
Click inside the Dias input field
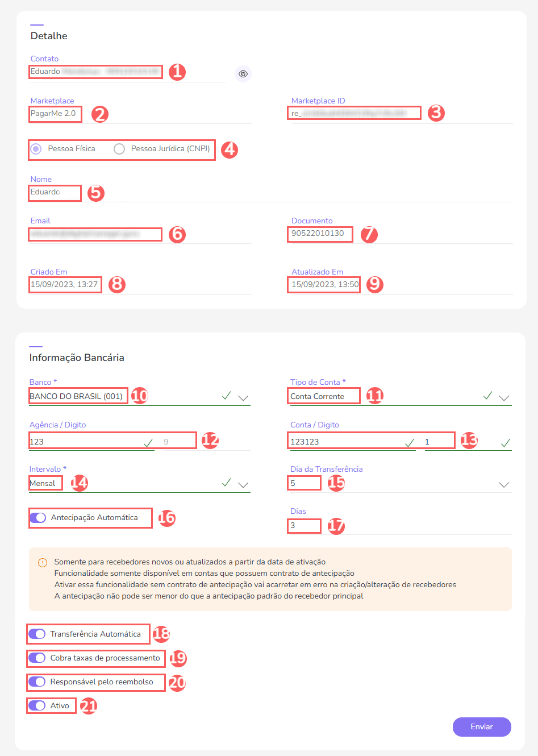coord(303,525)
